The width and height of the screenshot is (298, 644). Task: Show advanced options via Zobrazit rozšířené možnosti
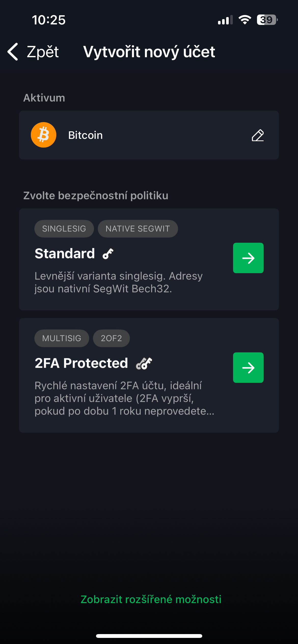coord(151,599)
